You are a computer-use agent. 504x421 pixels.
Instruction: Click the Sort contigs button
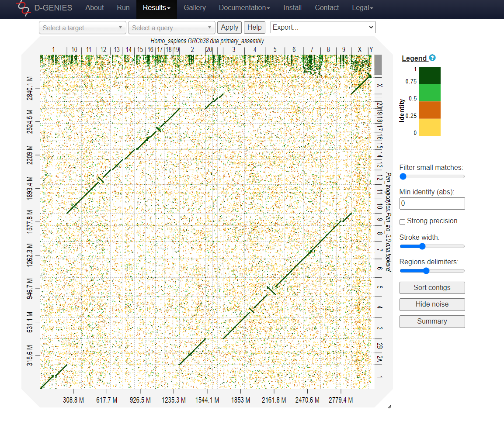[432, 288]
